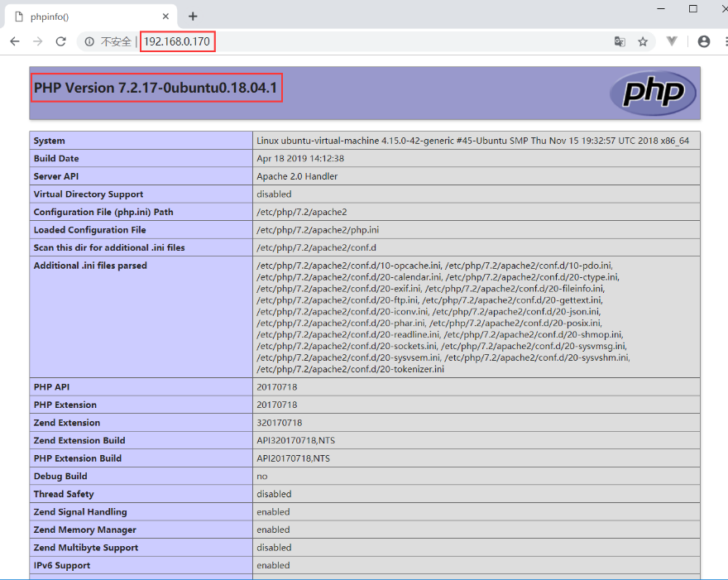Click the PHP Version 7.2.17 heading
The image size is (728, 580).
click(156, 88)
